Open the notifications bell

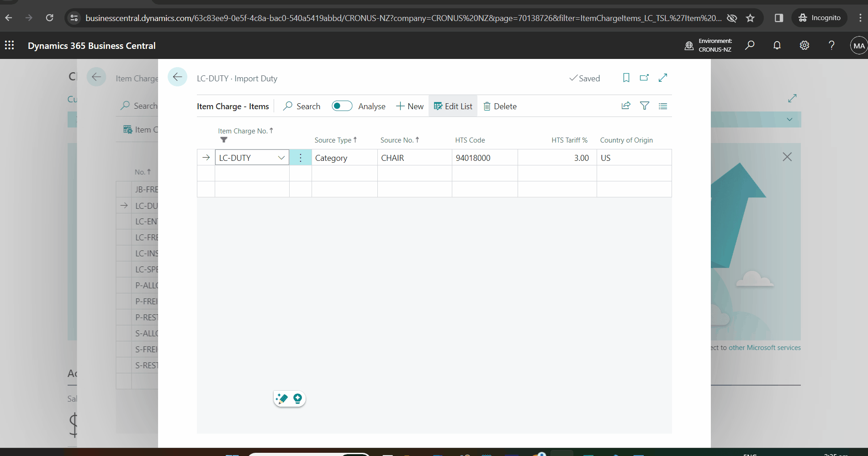click(x=777, y=45)
